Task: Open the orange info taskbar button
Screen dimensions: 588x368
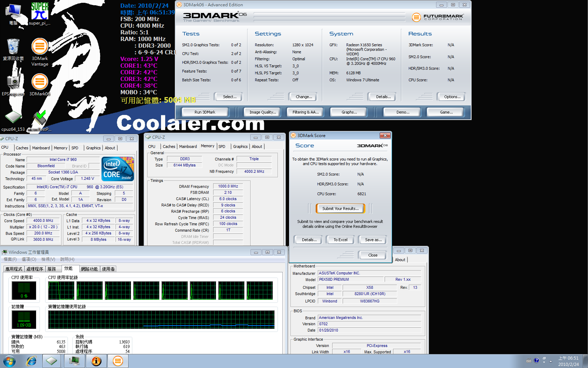Action: pyautogui.click(x=96, y=361)
